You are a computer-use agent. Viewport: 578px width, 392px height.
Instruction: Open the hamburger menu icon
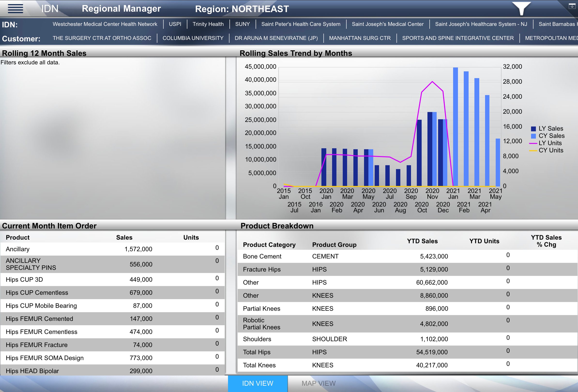point(15,9)
